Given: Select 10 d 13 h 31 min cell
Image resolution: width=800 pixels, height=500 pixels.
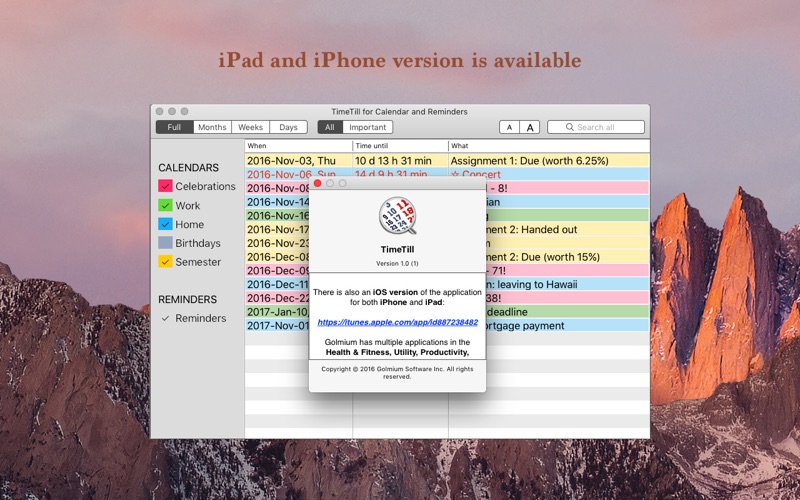Looking at the screenshot, I should click(393, 161).
